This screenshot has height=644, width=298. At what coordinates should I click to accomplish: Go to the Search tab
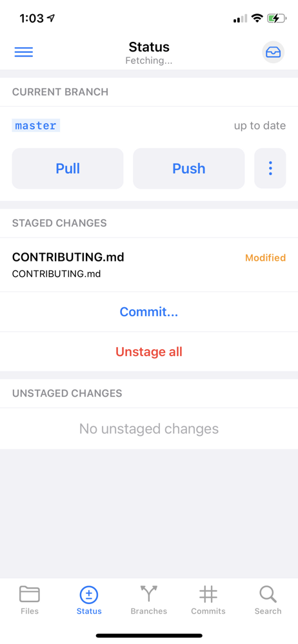point(268,600)
